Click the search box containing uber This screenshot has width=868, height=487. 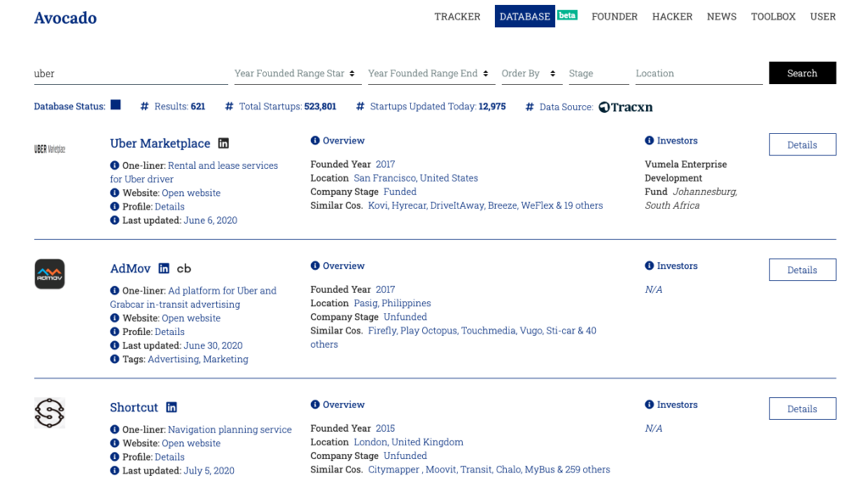tap(131, 73)
